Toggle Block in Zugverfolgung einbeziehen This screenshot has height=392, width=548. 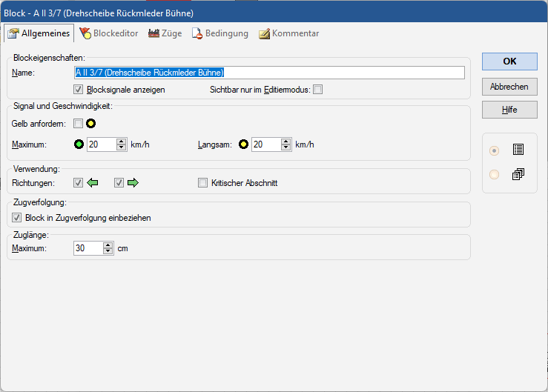pos(17,218)
